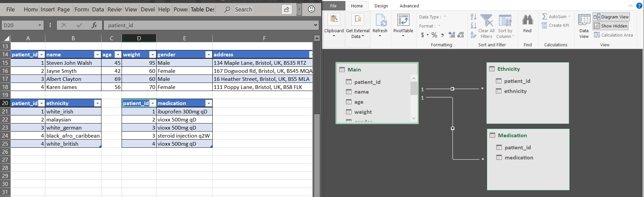The height and width of the screenshot is (197, 644).
Task: Expand the Name Box dropdown showing D20
Action: 40,25
